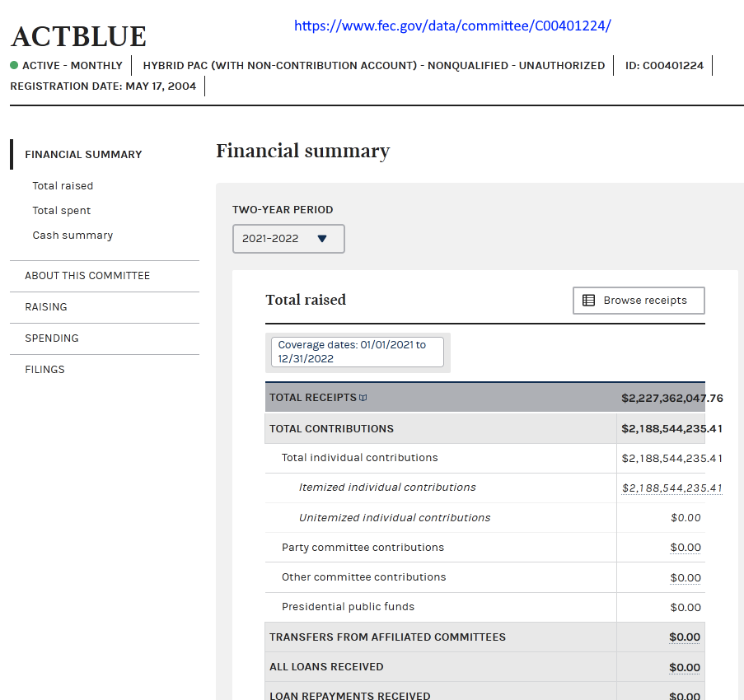
Task: Click Transfers from affiliated committees $0.00
Action: tap(685, 637)
